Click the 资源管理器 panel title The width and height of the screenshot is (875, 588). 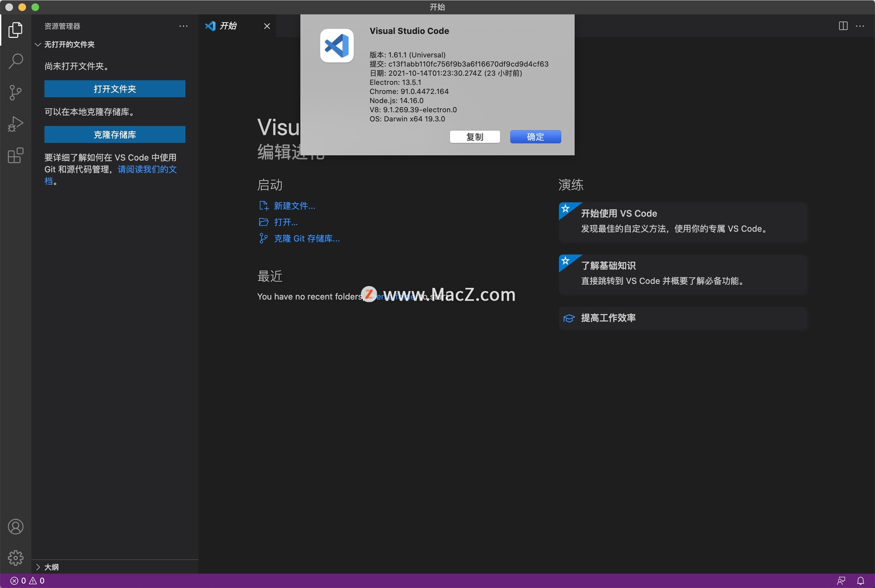click(x=62, y=26)
